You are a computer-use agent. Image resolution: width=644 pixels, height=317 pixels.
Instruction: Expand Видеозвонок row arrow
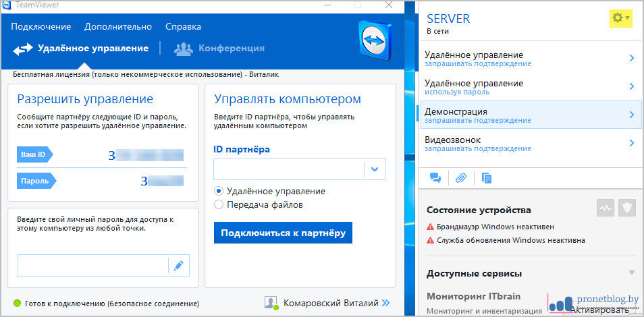coord(632,143)
